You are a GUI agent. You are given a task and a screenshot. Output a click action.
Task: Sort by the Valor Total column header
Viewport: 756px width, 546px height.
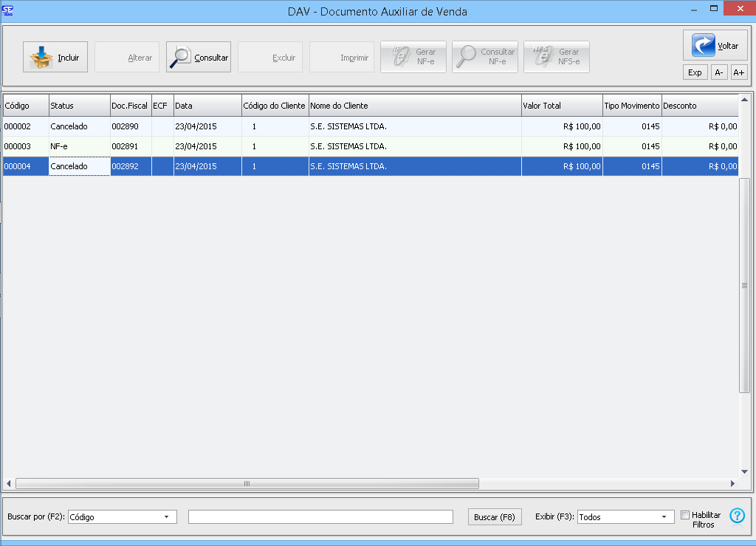[x=561, y=106]
